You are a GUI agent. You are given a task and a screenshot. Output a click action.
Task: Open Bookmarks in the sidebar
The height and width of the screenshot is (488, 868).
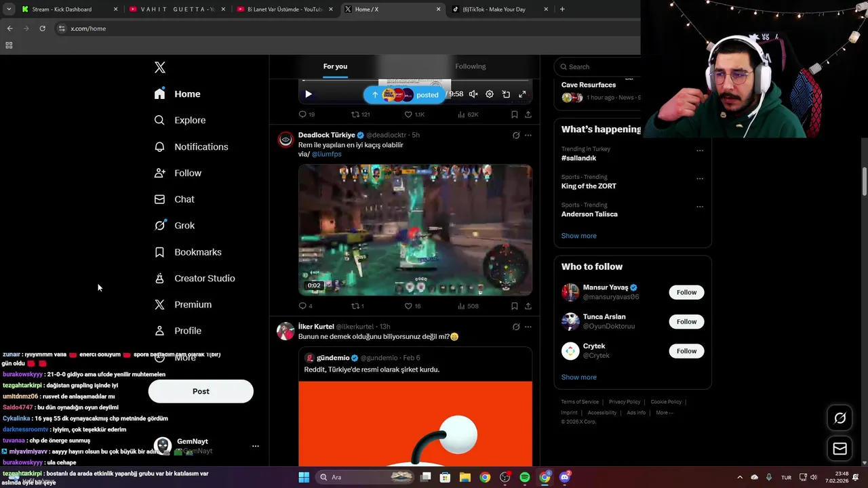(x=188, y=252)
